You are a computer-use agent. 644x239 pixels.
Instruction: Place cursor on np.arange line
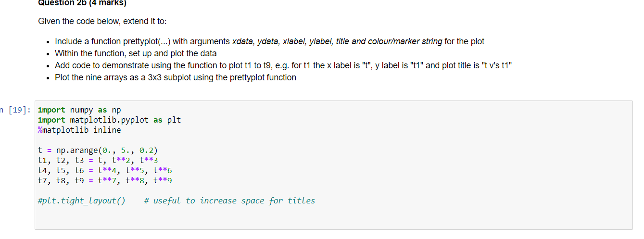(97, 150)
